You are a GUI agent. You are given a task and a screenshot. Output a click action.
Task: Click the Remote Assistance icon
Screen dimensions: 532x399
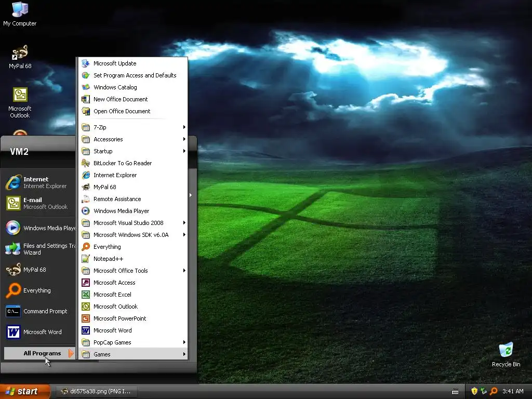[x=86, y=199]
